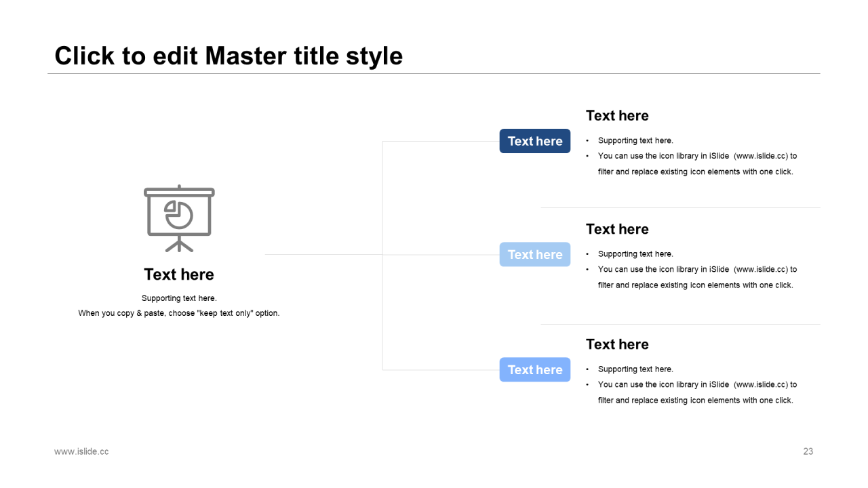This screenshot has height=488, width=868.
Task: Click the www.islide.cc footer text
Action: click(81, 451)
